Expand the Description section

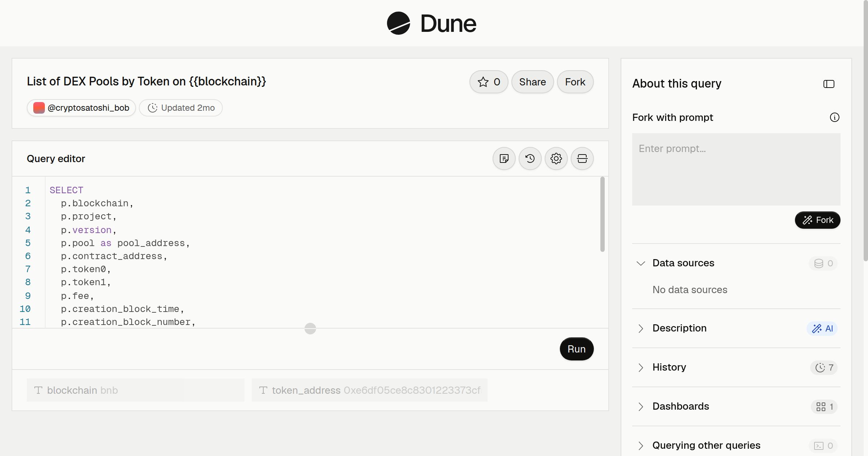click(x=641, y=328)
